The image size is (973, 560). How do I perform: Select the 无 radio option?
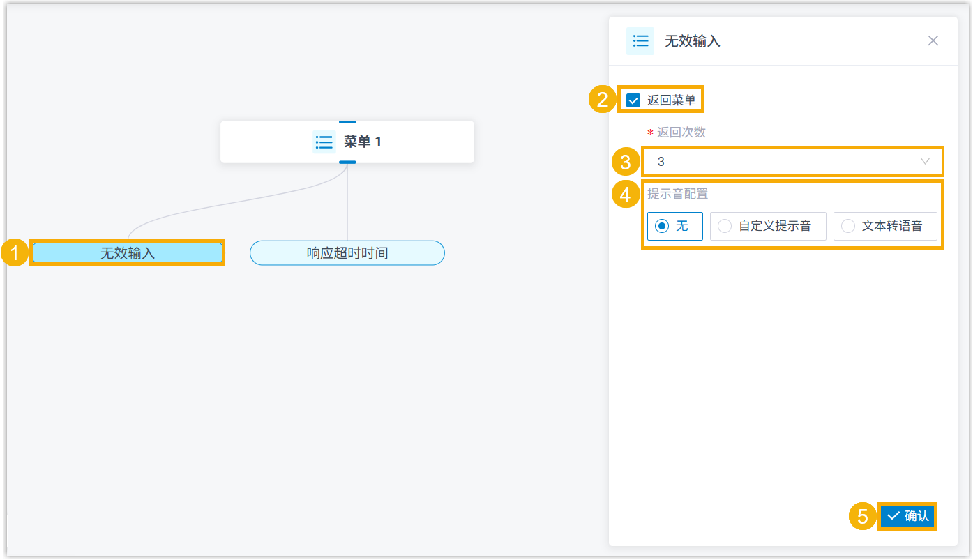point(662,226)
